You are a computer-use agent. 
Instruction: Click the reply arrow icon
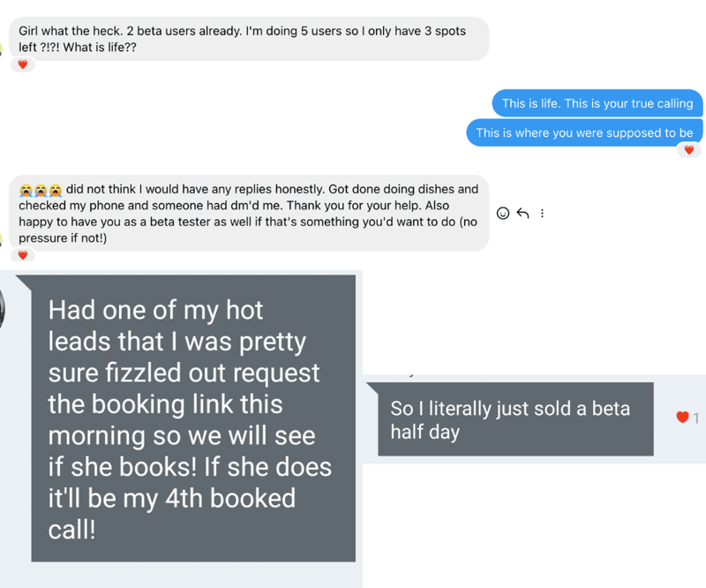(x=522, y=213)
